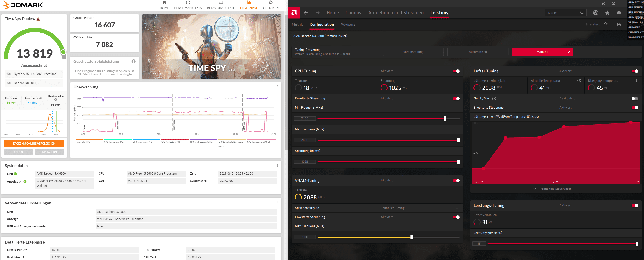Toggle VRAM-Tuning Aktiviert switch
This screenshot has height=260, width=644.
[x=456, y=181]
